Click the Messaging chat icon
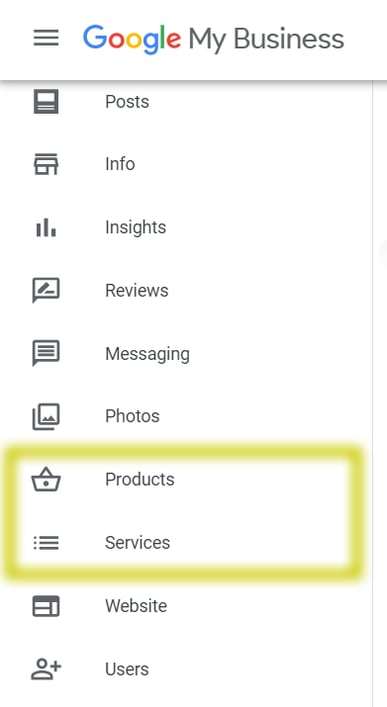This screenshot has width=387, height=707. click(46, 353)
